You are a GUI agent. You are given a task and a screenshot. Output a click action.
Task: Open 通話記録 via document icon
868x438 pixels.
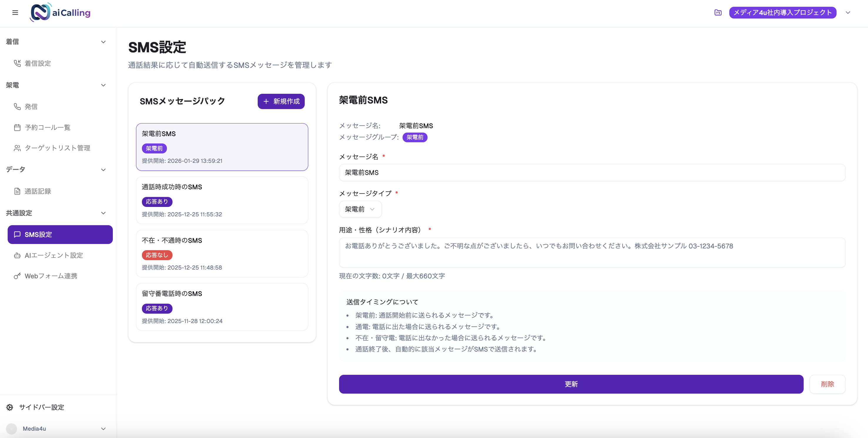[18, 191]
